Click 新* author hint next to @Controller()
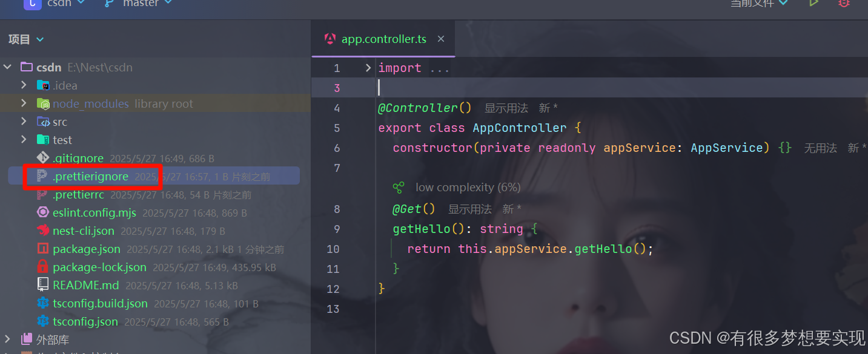The image size is (868, 354). point(548,108)
